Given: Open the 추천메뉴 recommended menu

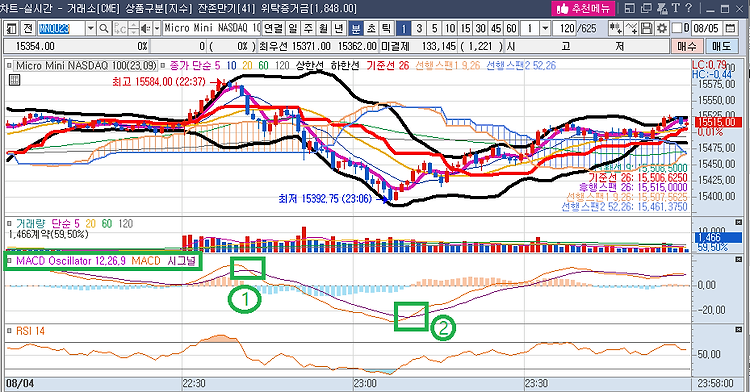Looking at the screenshot, I should coord(583,8).
